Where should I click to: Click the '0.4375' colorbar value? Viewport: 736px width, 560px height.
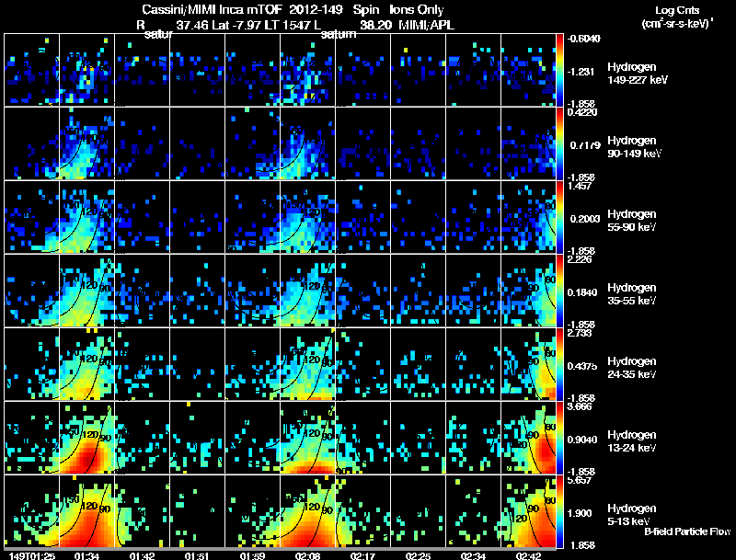pyautogui.click(x=582, y=366)
